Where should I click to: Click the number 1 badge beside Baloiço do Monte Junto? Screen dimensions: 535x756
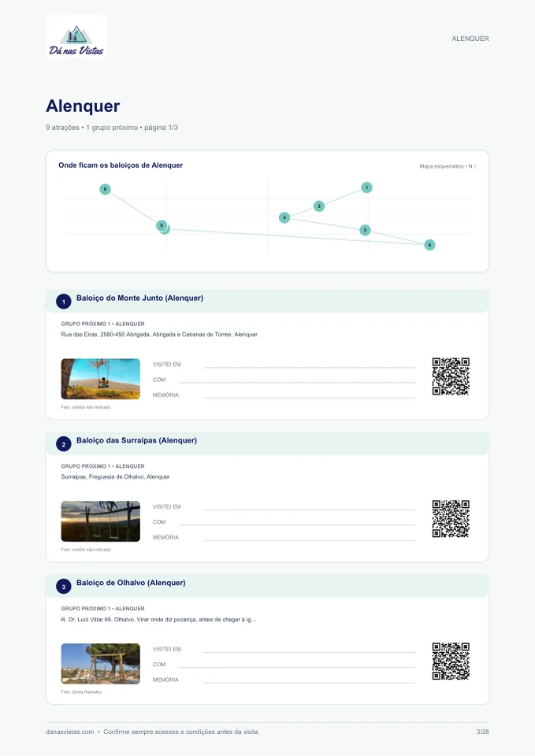tap(64, 302)
